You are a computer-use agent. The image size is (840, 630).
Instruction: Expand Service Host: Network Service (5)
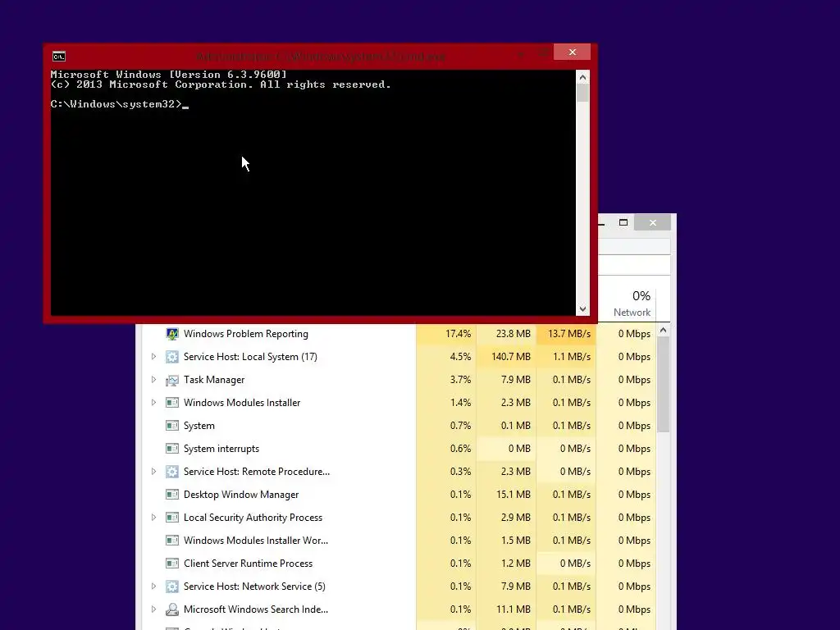[153, 587]
